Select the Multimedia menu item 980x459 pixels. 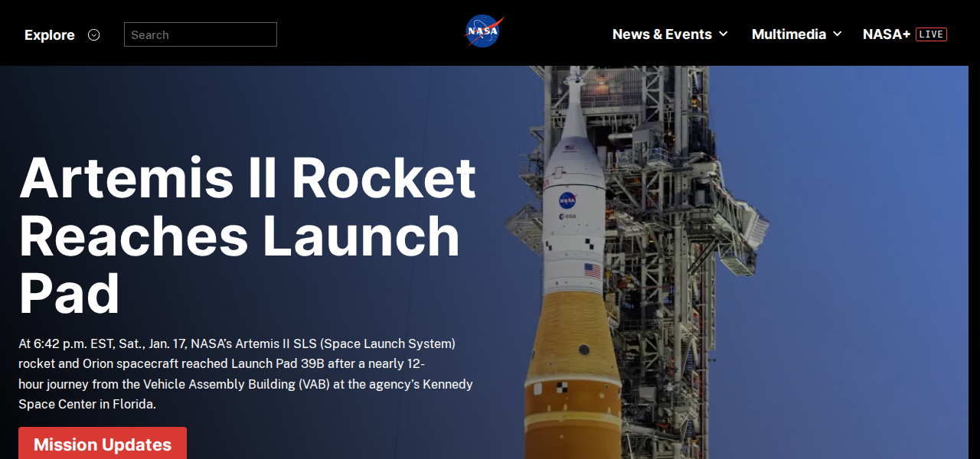pos(789,34)
